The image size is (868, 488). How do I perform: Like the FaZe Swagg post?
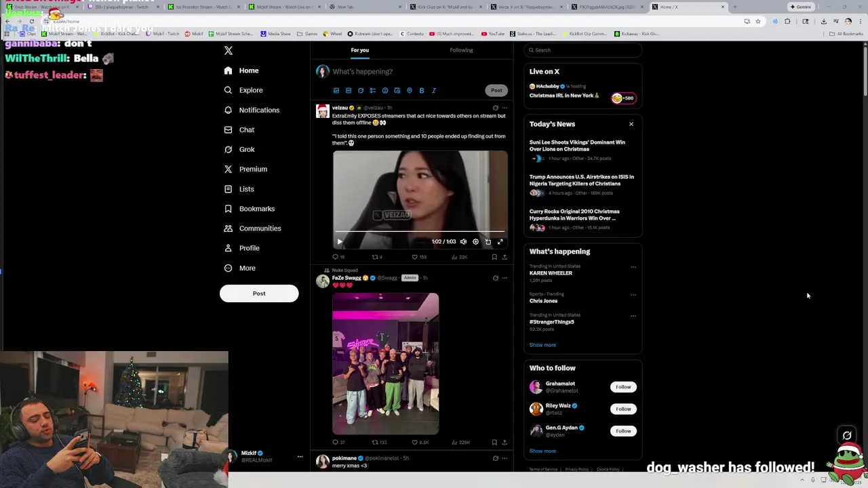[x=420, y=442]
